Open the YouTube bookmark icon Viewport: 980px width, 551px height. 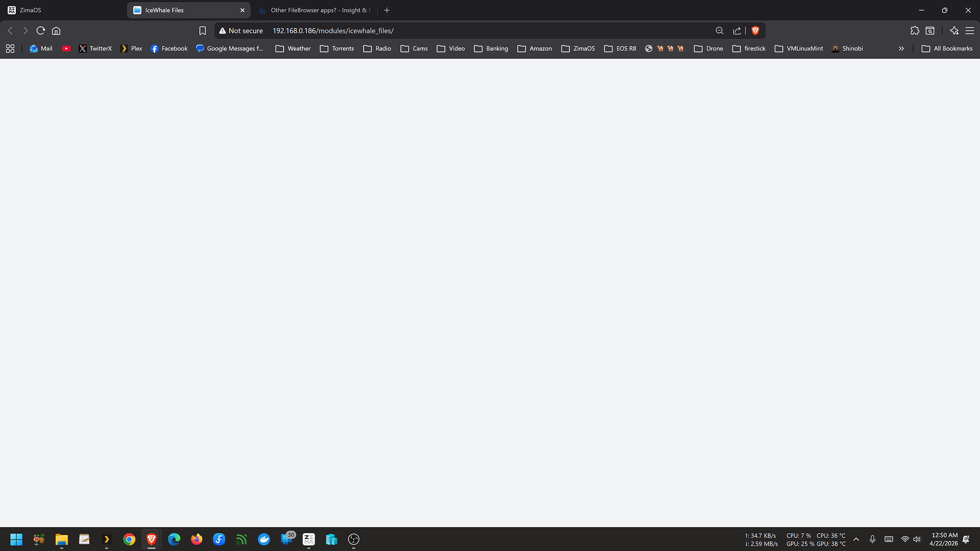pyautogui.click(x=66, y=48)
